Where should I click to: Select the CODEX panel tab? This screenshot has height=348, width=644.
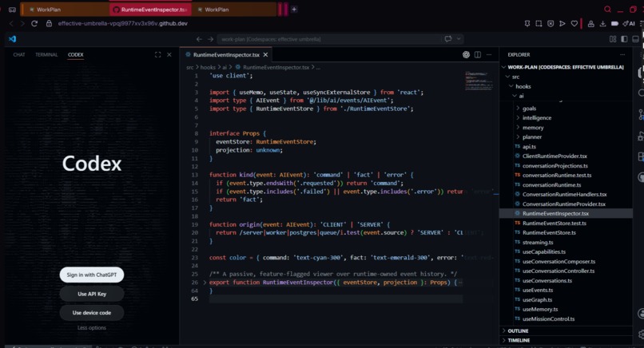(x=76, y=54)
